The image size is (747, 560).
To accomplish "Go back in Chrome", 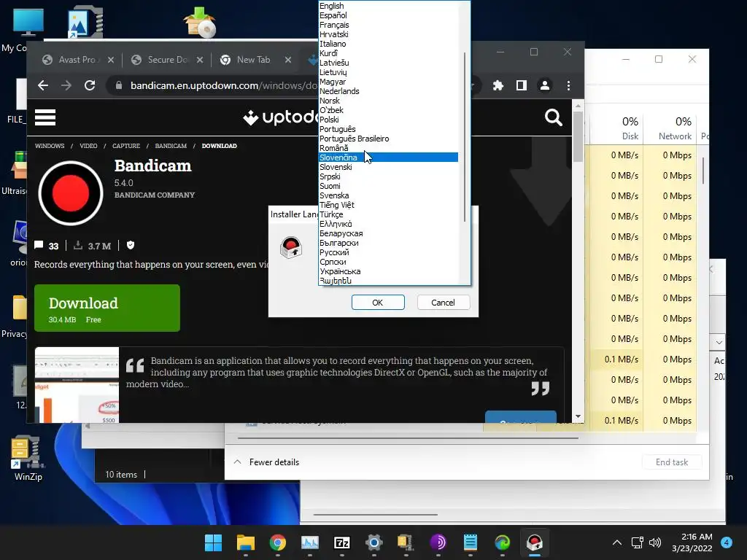I will tap(43, 85).
